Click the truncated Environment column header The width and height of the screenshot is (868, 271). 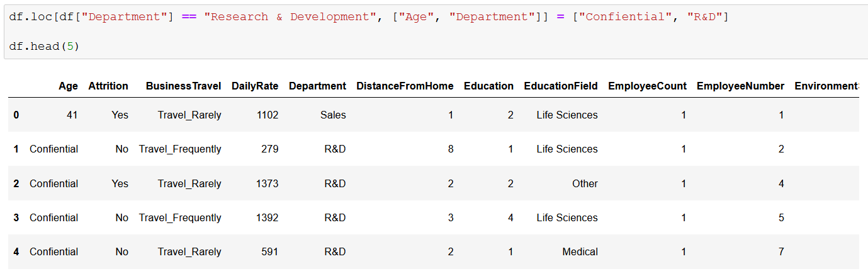tap(826, 86)
